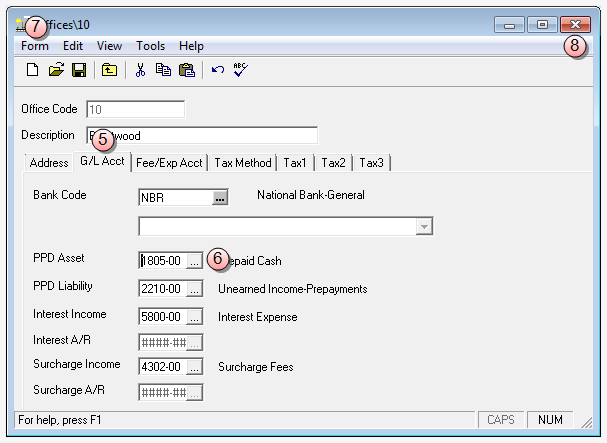607x443 pixels.
Task: Expand the dropdown below Bank Code
Action: tap(424, 227)
